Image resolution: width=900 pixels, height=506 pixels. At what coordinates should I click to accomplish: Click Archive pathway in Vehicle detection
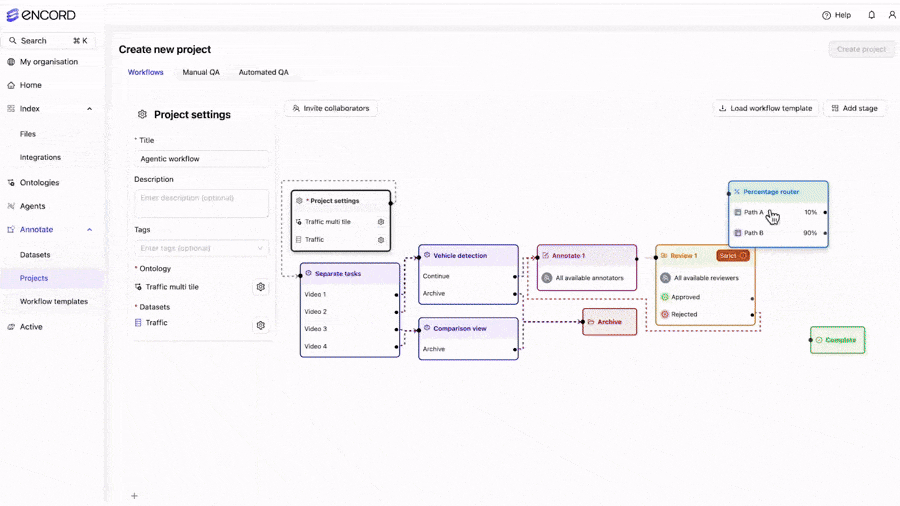point(468,293)
